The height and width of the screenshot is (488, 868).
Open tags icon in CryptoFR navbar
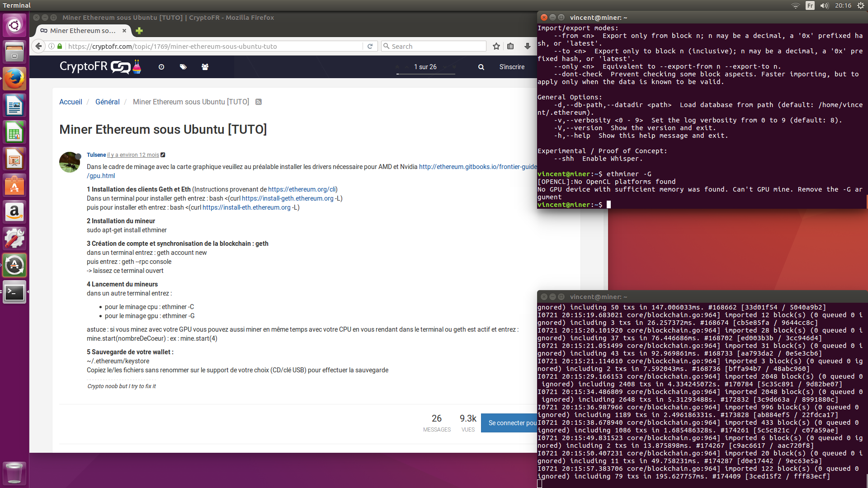click(183, 67)
